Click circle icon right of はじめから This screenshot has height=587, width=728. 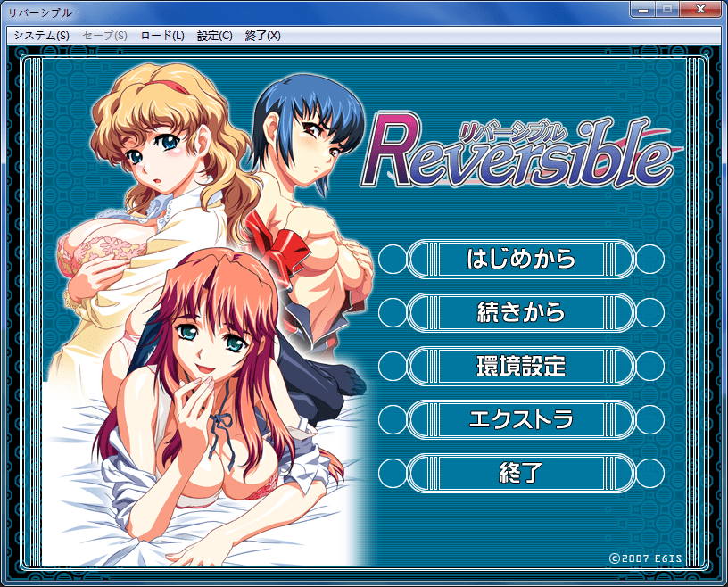pos(650,259)
